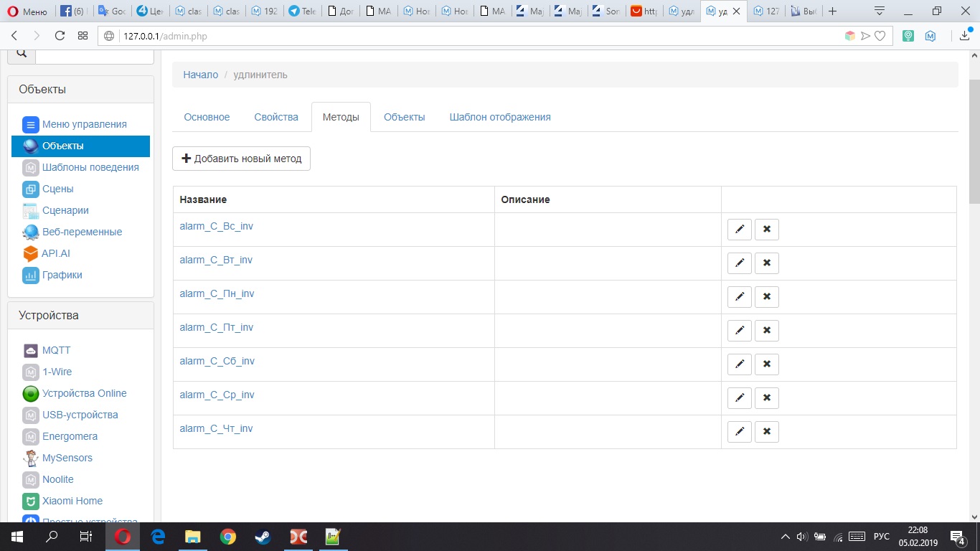Image resolution: width=980 pixels, height=551 pixels.
Task: Open the alarm_C_Чт_inv method link
Action: point(216,428)
